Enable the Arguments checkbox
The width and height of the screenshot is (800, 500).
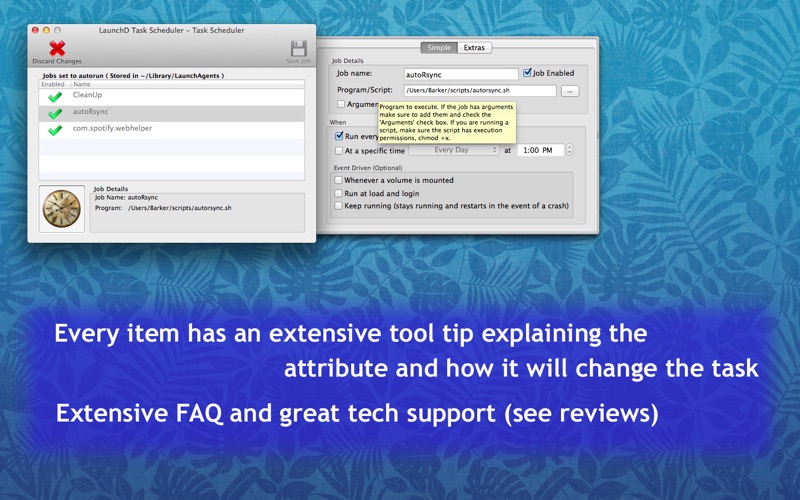pyautogui.click(x=341, y=104)
